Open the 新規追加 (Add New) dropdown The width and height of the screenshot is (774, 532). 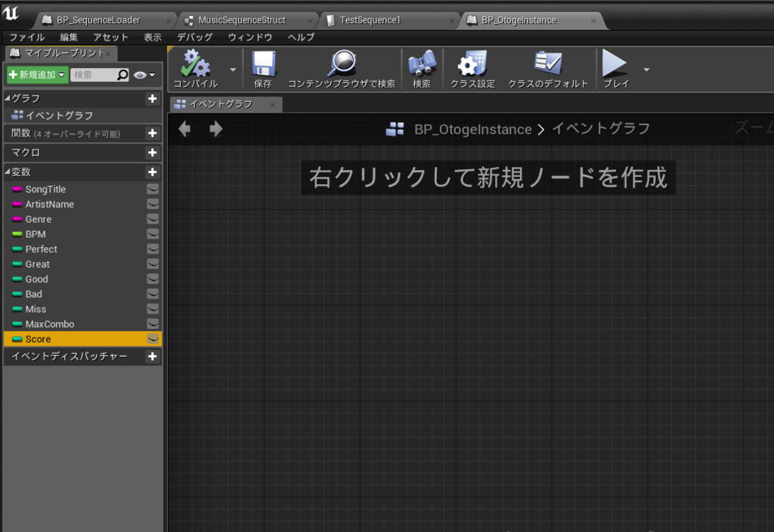pos(38,75)
